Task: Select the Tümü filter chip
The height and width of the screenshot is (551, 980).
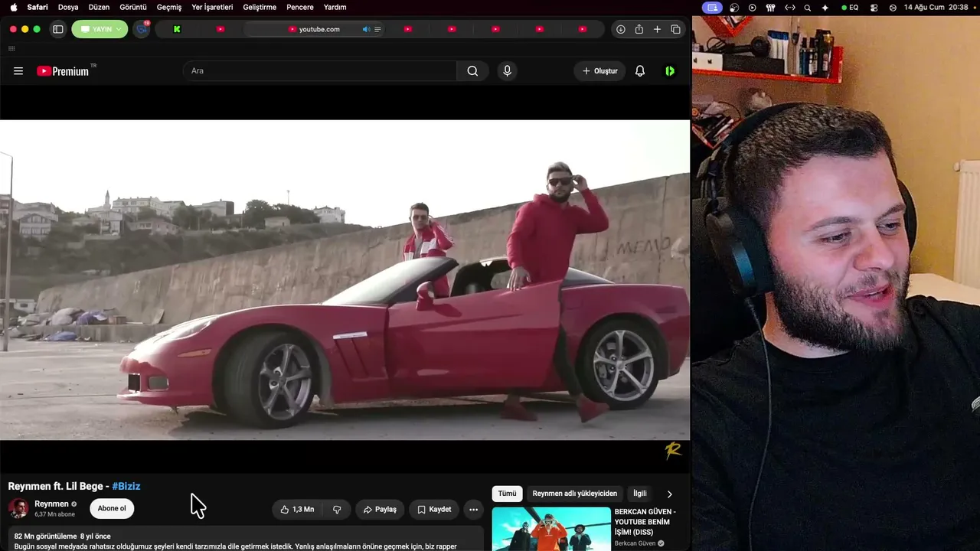Action: pyautogui.click(x=507, y=494)
